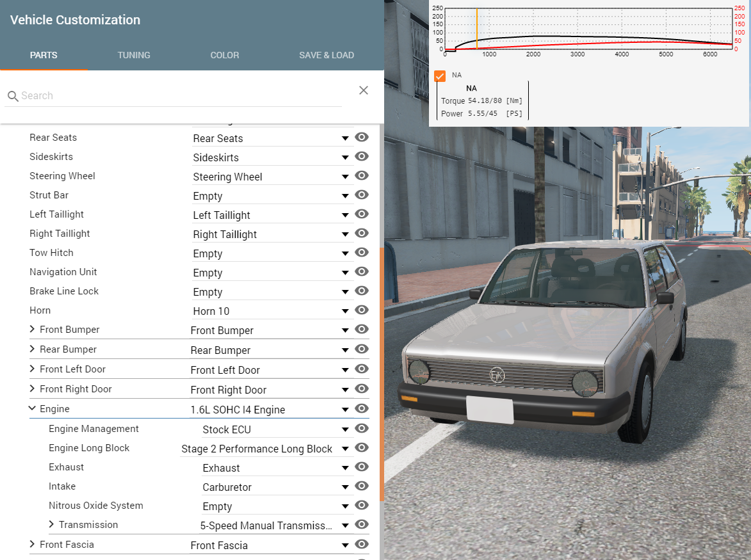The width and height of the screenshot is (751, 560).
Task: Toggle Engine visibility eye icon
Action: [362, 408]
